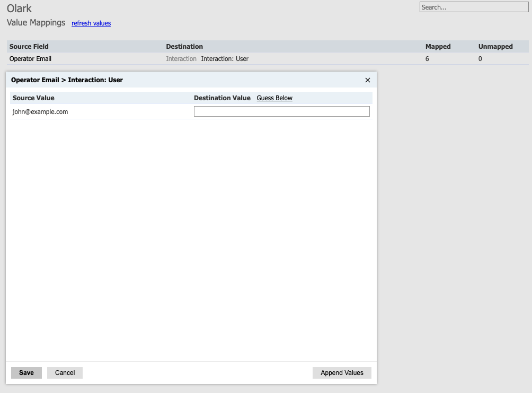Click the Source Value column header
Viewport: 532px width, 393px height.
coord(34,98)
